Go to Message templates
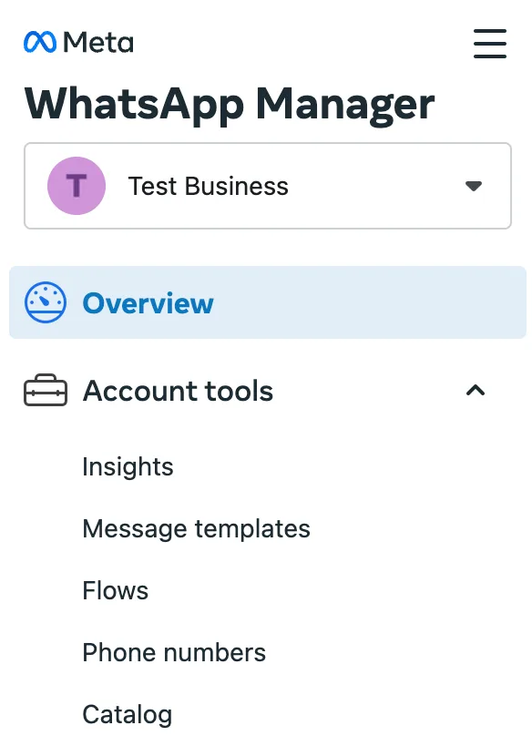 (x=196, y=528)
